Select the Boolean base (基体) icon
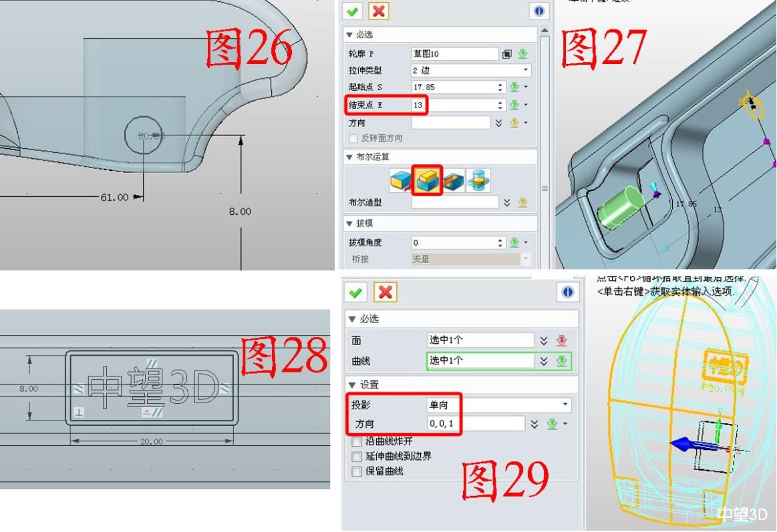Screen dimensions: 777x532 click(402, 181)
